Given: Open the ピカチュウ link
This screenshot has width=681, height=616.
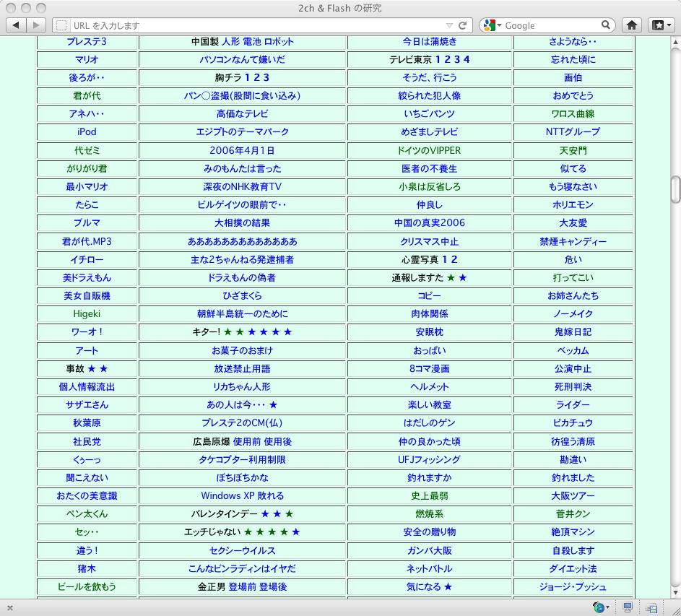Looking at the screenshot, I should point(573,422).
